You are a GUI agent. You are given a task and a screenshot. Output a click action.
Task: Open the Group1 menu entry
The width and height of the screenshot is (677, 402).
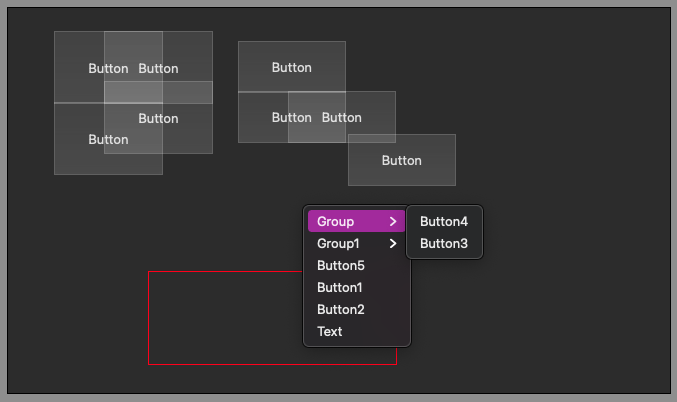(338, 244)
